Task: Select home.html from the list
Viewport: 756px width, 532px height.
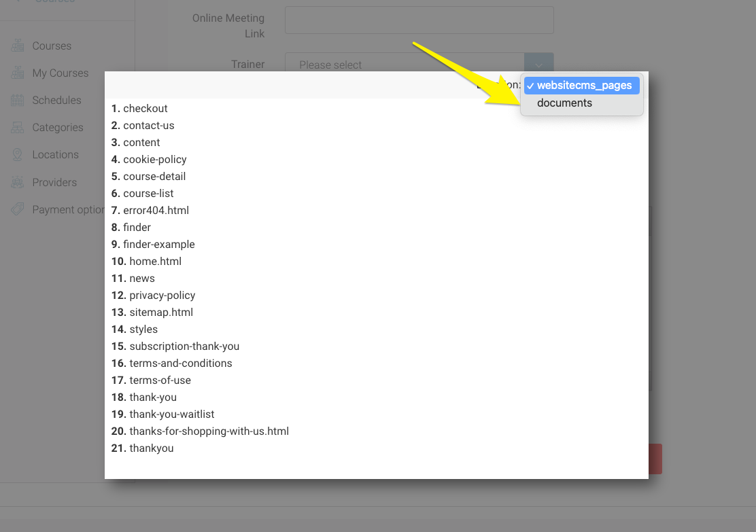Action: [x=155, y=262]
